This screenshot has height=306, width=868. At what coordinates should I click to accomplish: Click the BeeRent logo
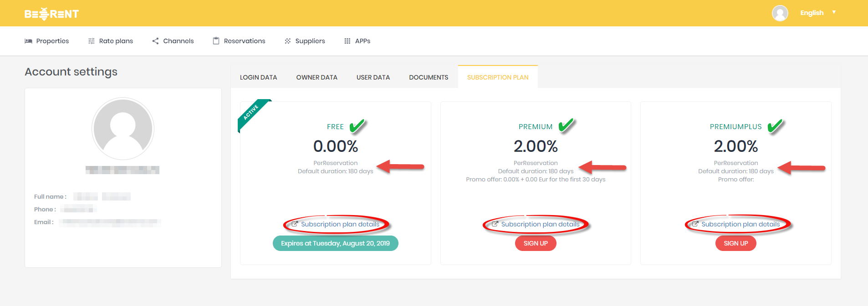(51, 14)
